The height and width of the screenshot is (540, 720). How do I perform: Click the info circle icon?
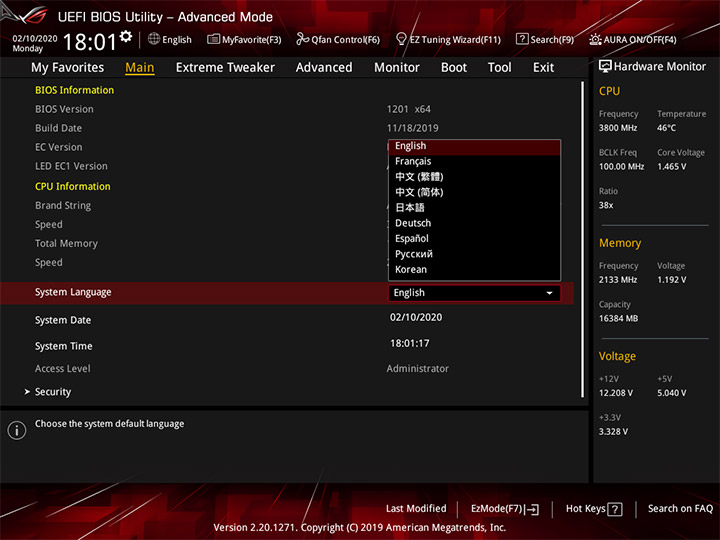17,430
